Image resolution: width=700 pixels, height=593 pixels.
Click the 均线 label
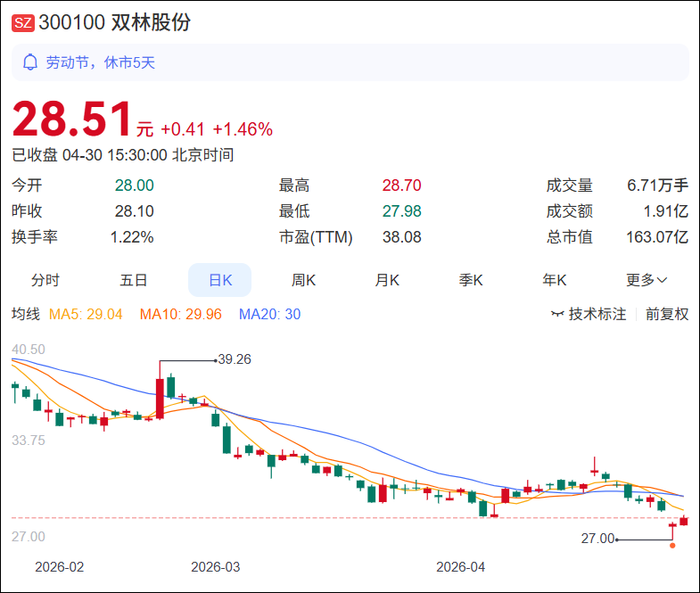click(x=26, y=314)
